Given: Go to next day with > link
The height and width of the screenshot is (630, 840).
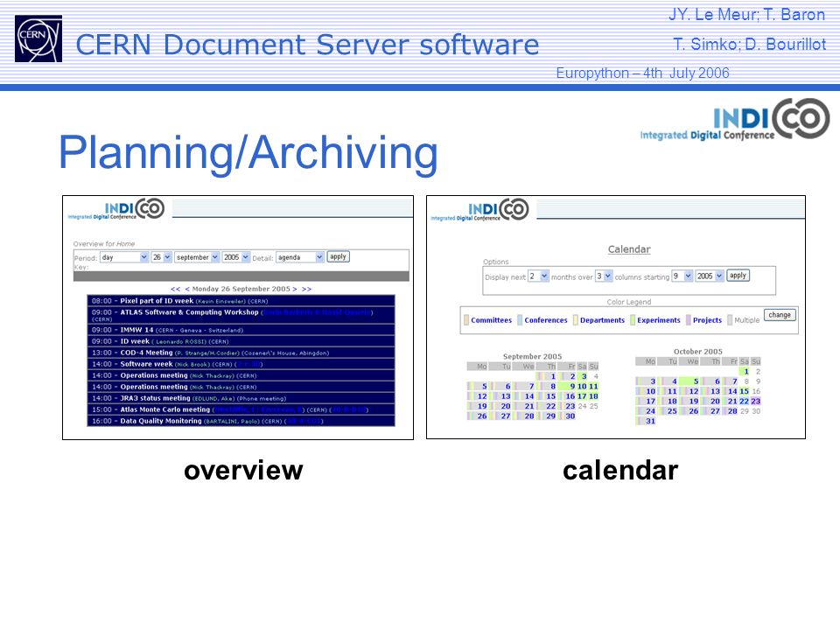Looking at the screenshot, I should [x=295, y=289].
